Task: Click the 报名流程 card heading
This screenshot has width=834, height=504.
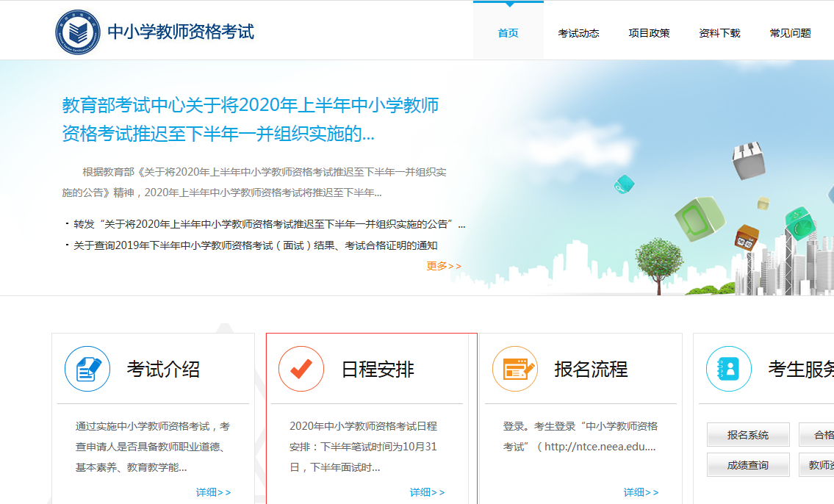Action: (x=591, y=369)
